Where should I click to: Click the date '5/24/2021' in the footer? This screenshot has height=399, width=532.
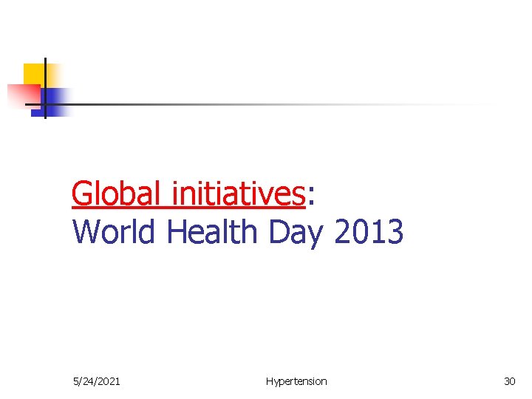97,381
